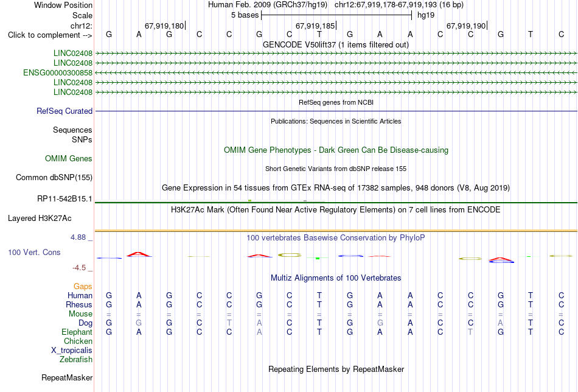Click the RP11-542B15.1 GTEx gene label
This screenshot has width=578, height=392.
64,199
